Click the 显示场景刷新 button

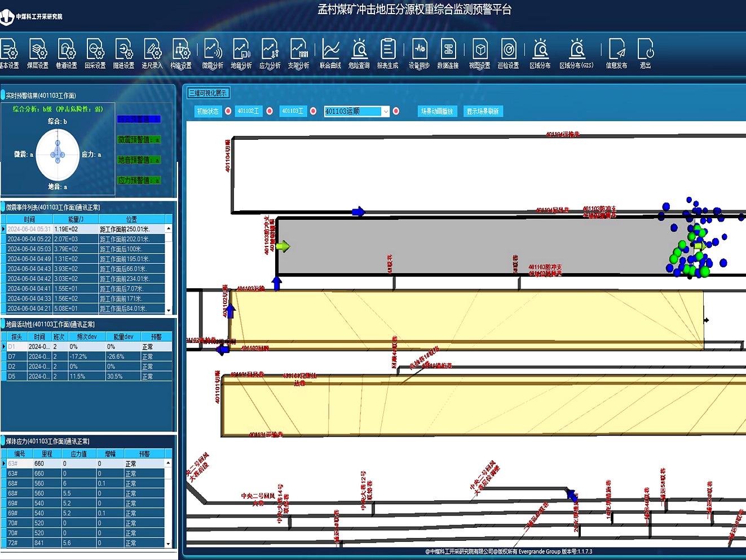click(483, 111)
